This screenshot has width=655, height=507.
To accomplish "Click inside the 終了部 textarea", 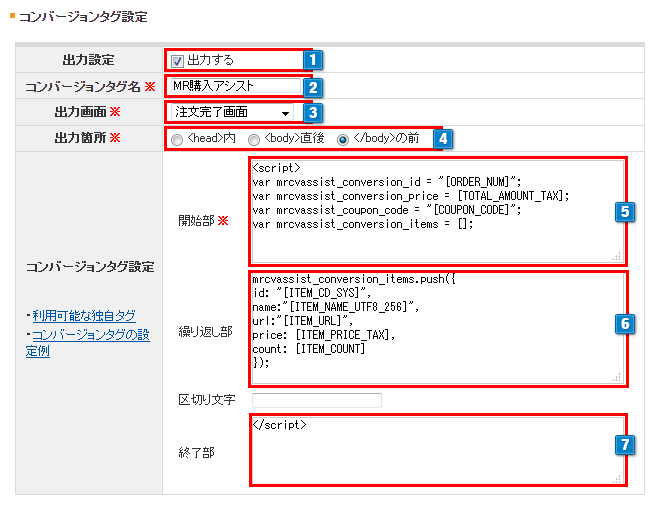I will (x=438, y=450).
